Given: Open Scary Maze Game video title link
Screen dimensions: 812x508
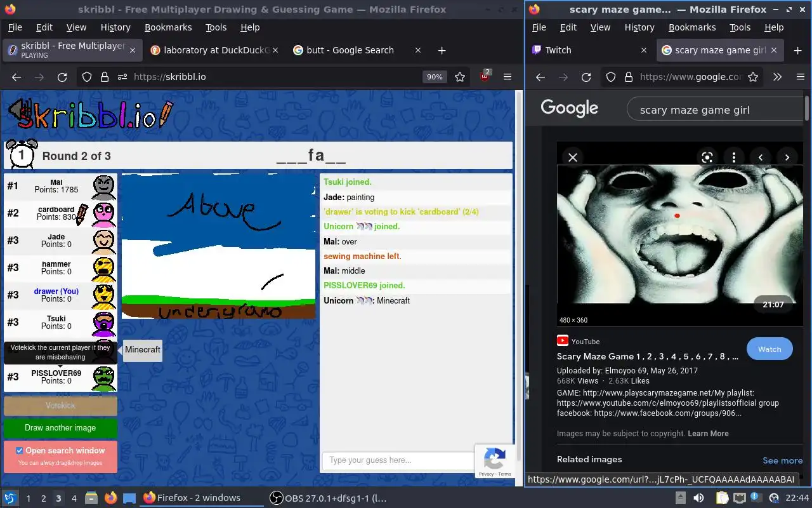Looking at the screenshot, I should click(648, 357).
